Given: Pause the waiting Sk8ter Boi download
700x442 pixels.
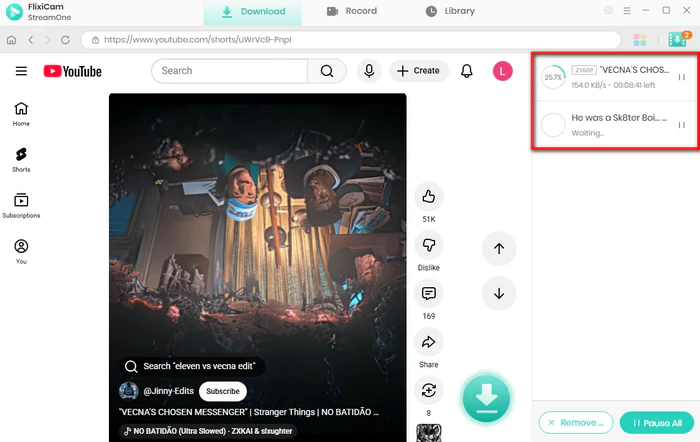Looking at the screenshot, I should (682, 125).
